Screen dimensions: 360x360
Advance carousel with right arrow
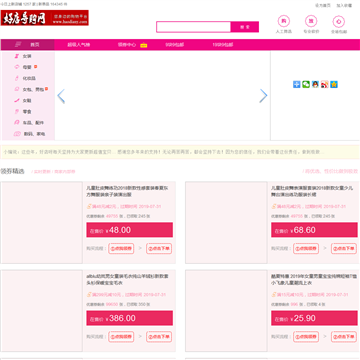(x=263, y=96)
